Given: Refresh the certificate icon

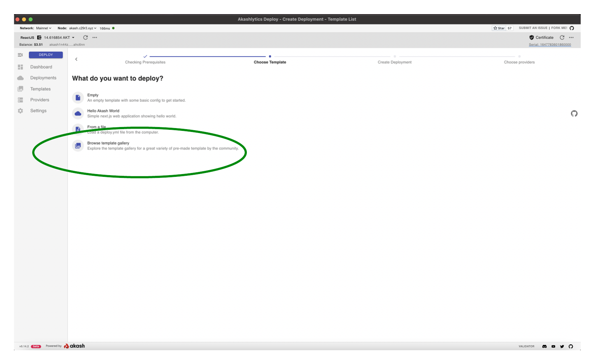Looking at the screenshot, I should [562, 37].
